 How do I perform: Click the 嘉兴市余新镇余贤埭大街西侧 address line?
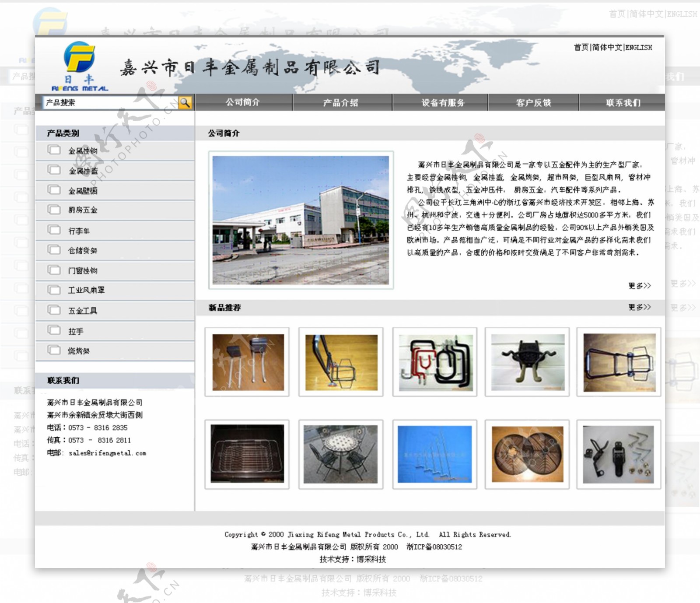(x=95, y=415)
